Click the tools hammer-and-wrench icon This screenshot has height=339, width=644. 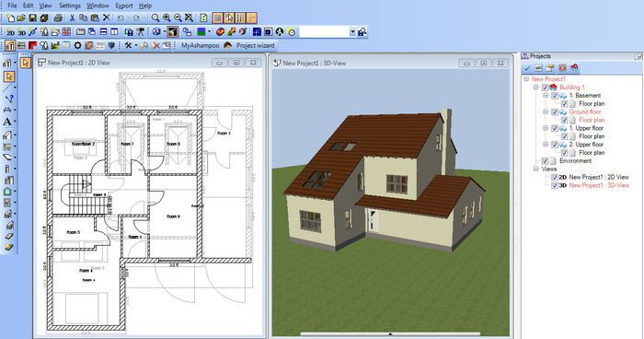pyautogui.click(x=128, y=45)
